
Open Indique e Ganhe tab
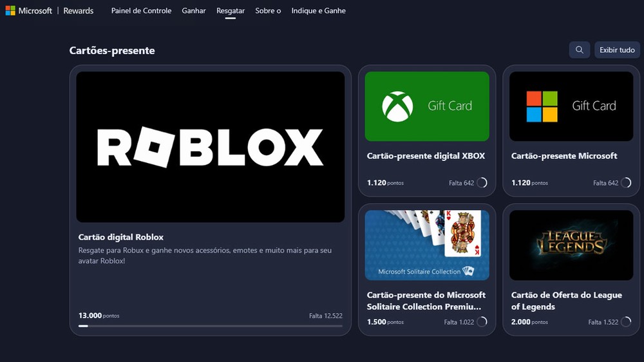coord(318,11)
